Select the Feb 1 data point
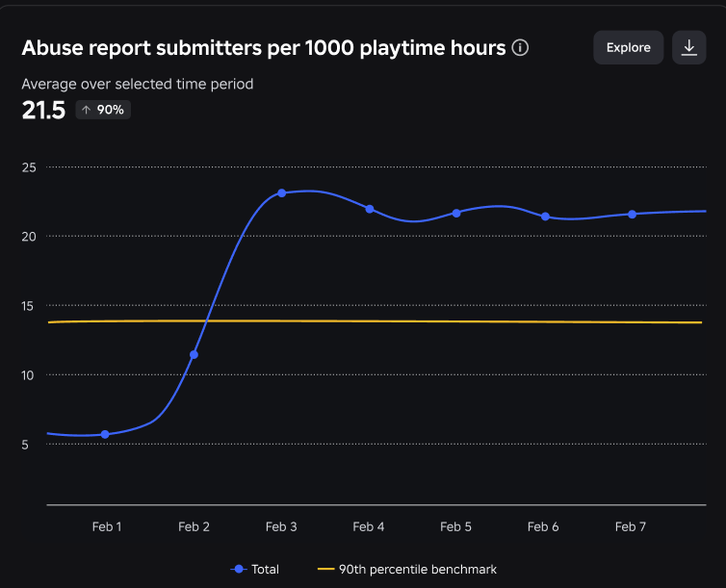This screenshot has height=588, width=726. point(105,434)
